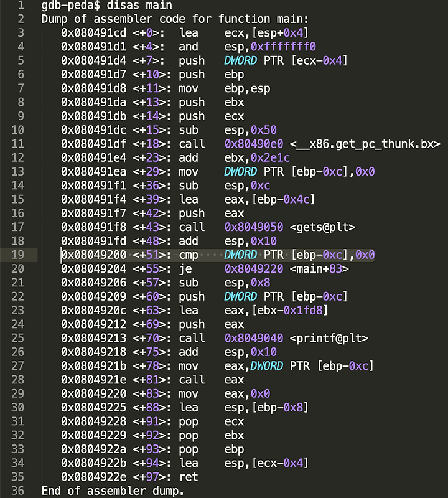The image size is (448, 498).
Task: Click 'call eax' address 0x0804921e
Action: pos(94,380)
